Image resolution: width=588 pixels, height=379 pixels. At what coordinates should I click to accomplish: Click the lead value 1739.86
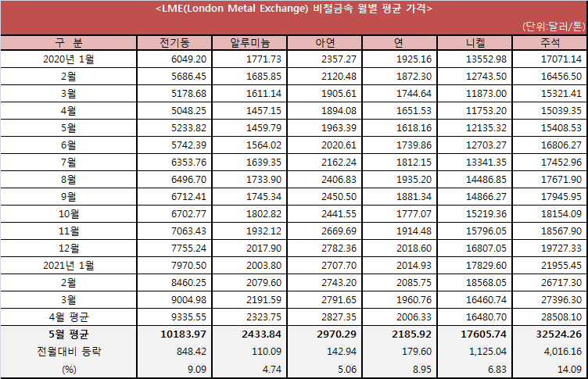pyautogui.click(x=414, y=145)
